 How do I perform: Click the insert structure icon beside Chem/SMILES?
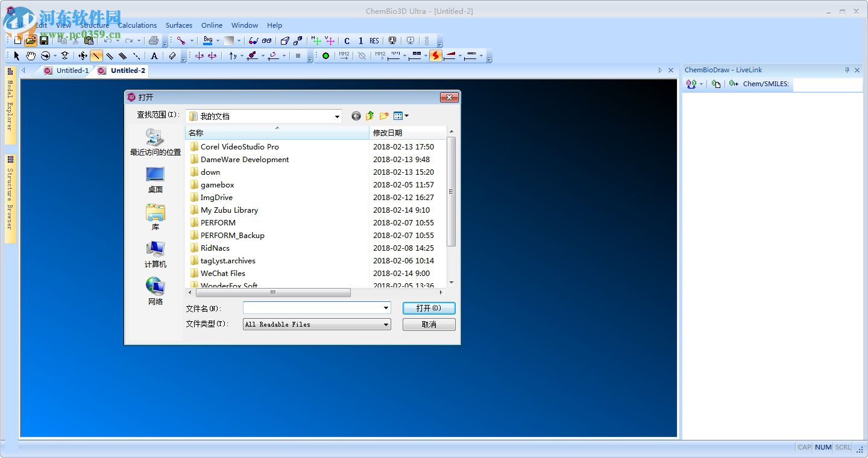733,84
